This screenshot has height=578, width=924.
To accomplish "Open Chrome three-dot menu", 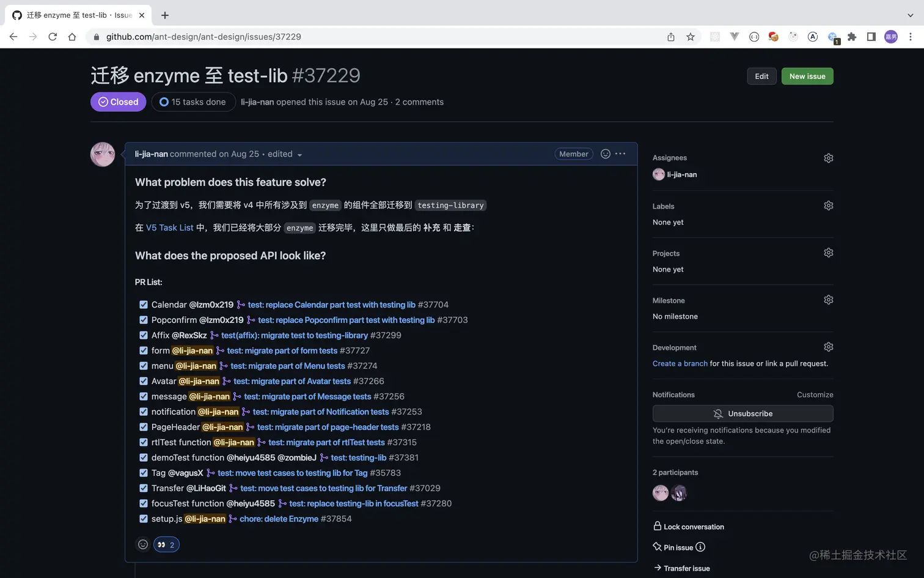I will [911, 37].
